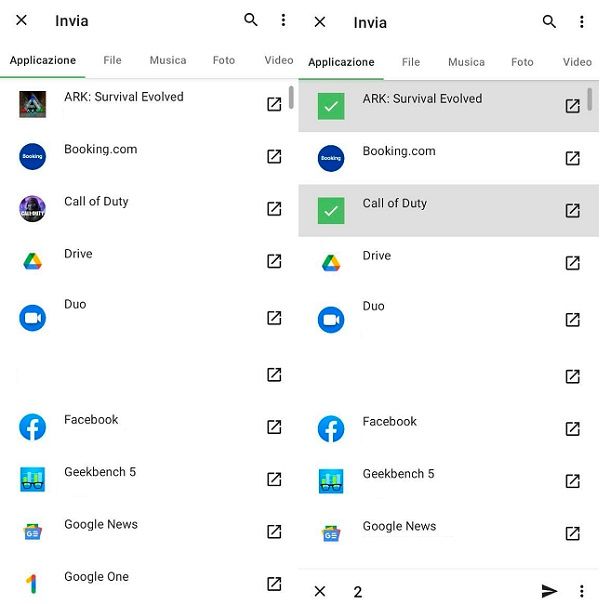This screenshot has height=604, width=610.
Task: Open Call of Duty share icon, right list
Action: [x=573, y=210]
